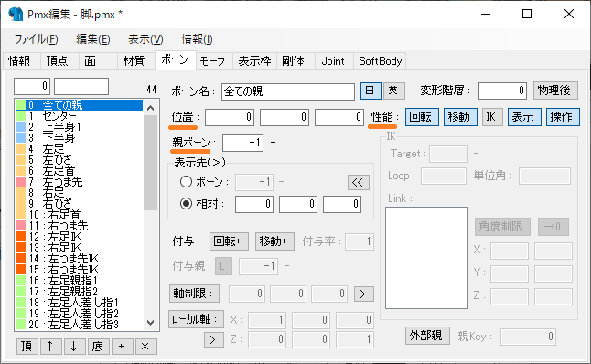Delete bone with × button

(x=145, y=347)
